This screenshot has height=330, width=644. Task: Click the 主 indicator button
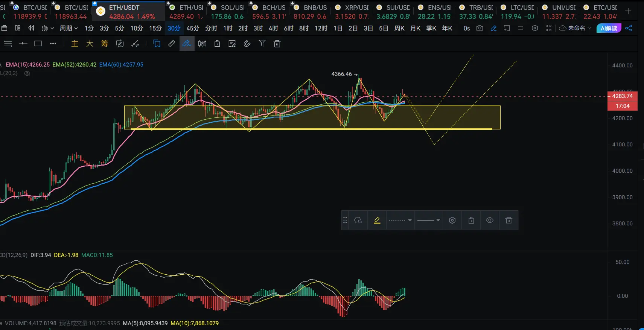75,44
